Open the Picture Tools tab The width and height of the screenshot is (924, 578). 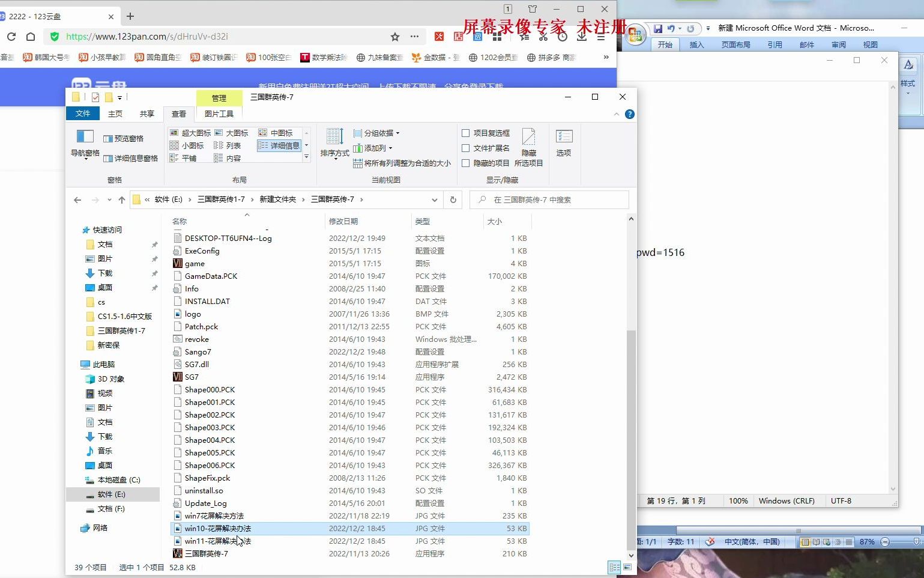tap(219, 114)
